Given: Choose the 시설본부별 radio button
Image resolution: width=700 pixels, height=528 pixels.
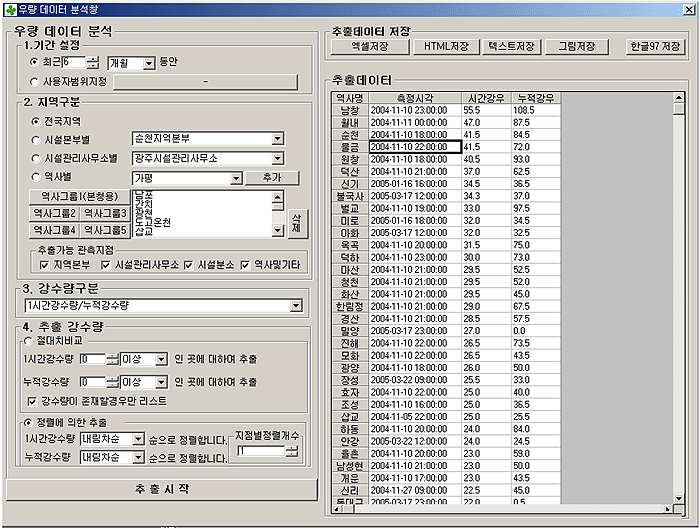Looking at the screenshot, I should tap(35, 139).
